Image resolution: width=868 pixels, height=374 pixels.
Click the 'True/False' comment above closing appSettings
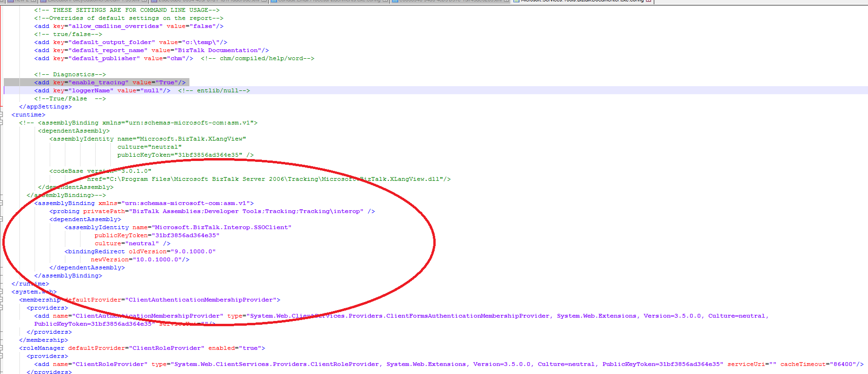coord(70,98)
